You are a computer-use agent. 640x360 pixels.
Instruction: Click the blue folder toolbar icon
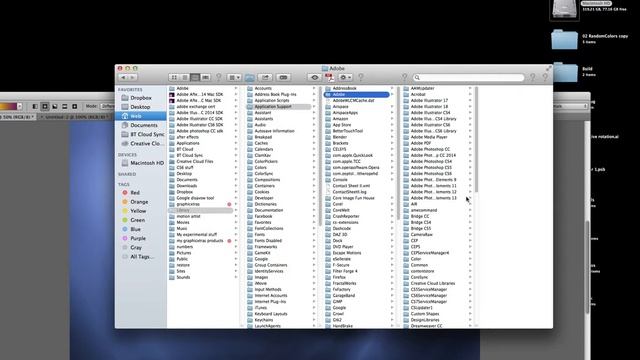tap(250, 78)
